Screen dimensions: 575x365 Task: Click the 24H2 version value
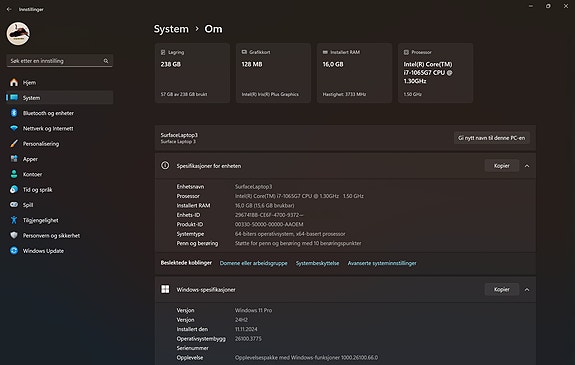pos(241,320)
